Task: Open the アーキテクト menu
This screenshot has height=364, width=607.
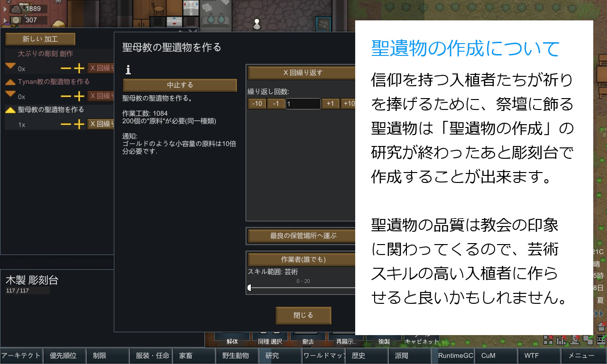Action: (x=21, y=355)
